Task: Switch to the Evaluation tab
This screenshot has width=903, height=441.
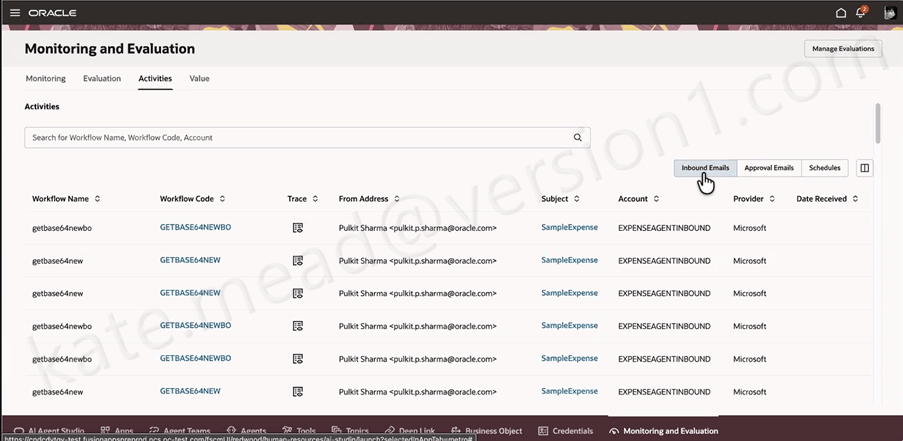Action: pos(102,78)
